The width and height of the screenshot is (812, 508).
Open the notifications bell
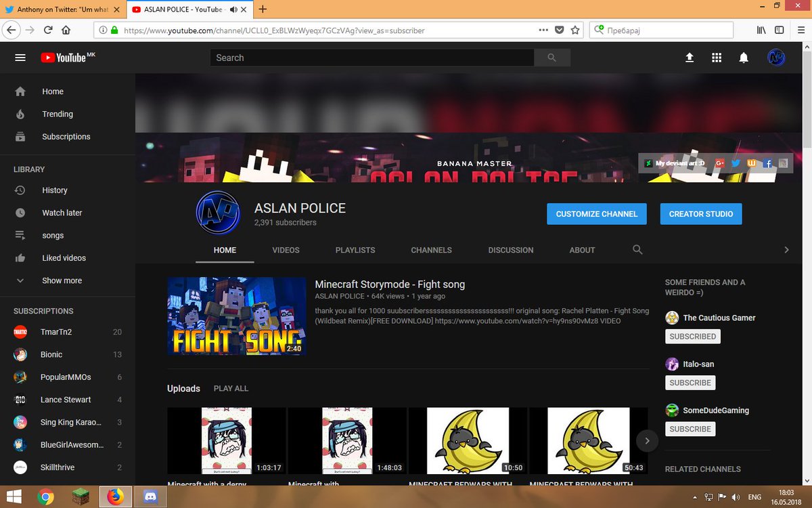pos(744,58)
